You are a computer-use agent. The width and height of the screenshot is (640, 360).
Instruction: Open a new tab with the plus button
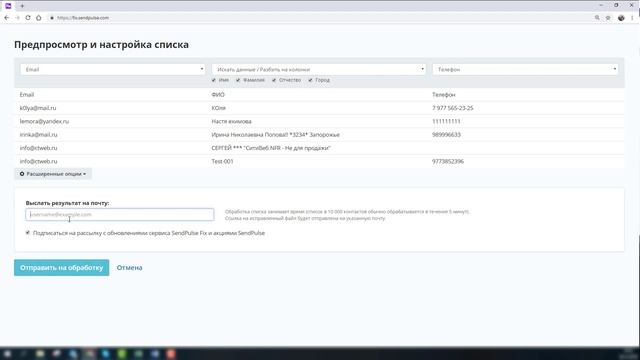pyautogui.click(x=22, y=6)
